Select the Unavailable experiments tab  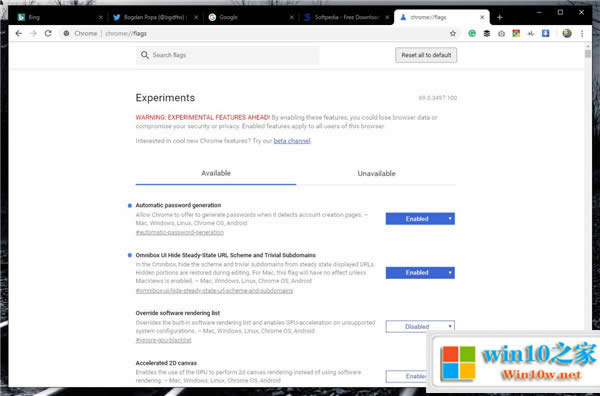coord(376,173)
